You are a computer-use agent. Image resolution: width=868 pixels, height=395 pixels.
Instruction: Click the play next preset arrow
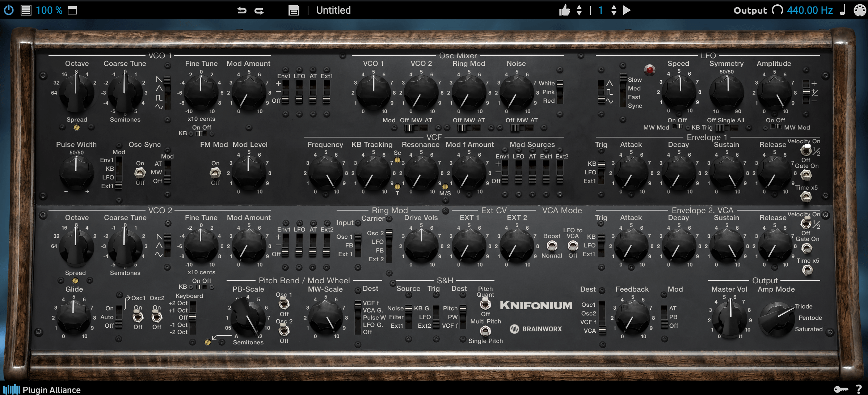pyautogui.click(x=627, y=10)
